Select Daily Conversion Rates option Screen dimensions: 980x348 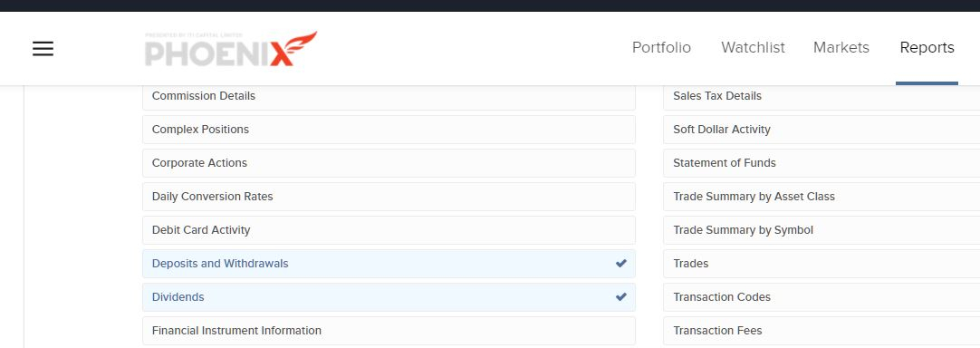(x=389, y=197)
